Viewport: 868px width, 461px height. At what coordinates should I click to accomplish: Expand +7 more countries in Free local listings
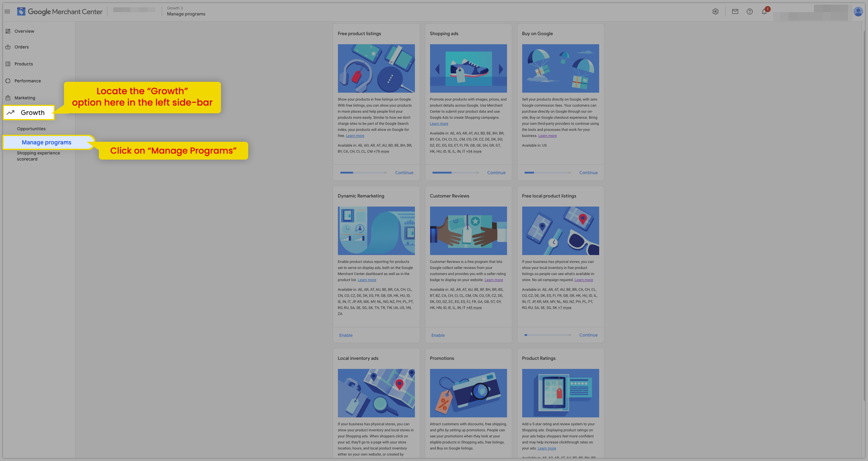(x=564, y=307)
